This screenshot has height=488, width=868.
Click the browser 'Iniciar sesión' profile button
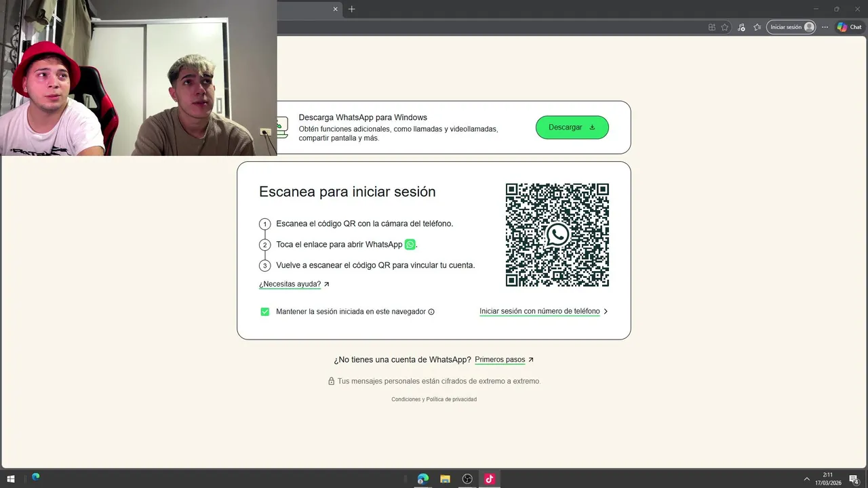point(791,27)
